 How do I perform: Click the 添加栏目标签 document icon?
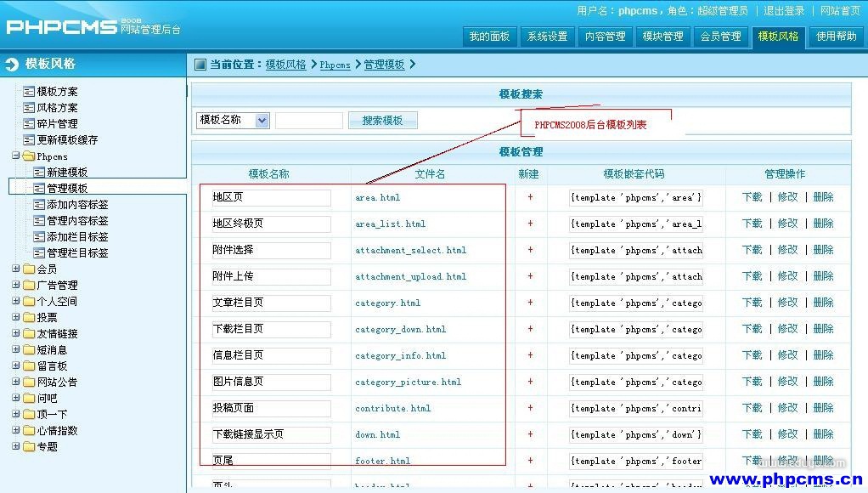(39, 236)
